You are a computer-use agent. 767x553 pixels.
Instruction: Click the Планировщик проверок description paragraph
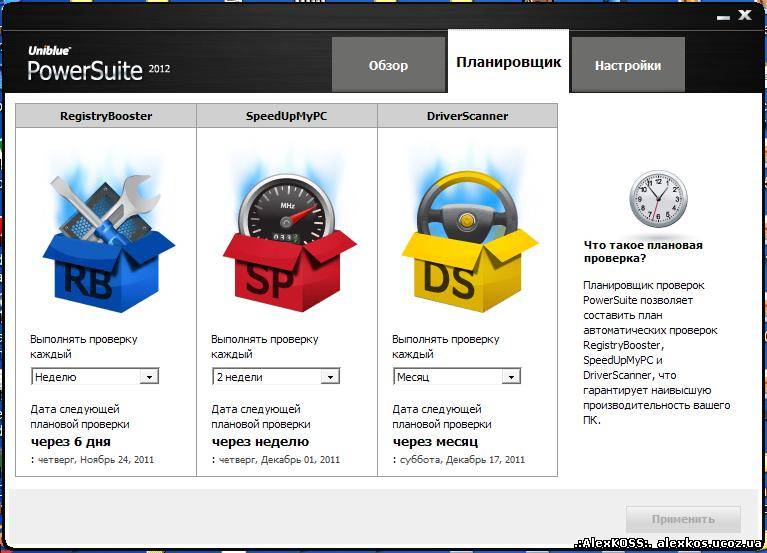click(x=656, y=353)
